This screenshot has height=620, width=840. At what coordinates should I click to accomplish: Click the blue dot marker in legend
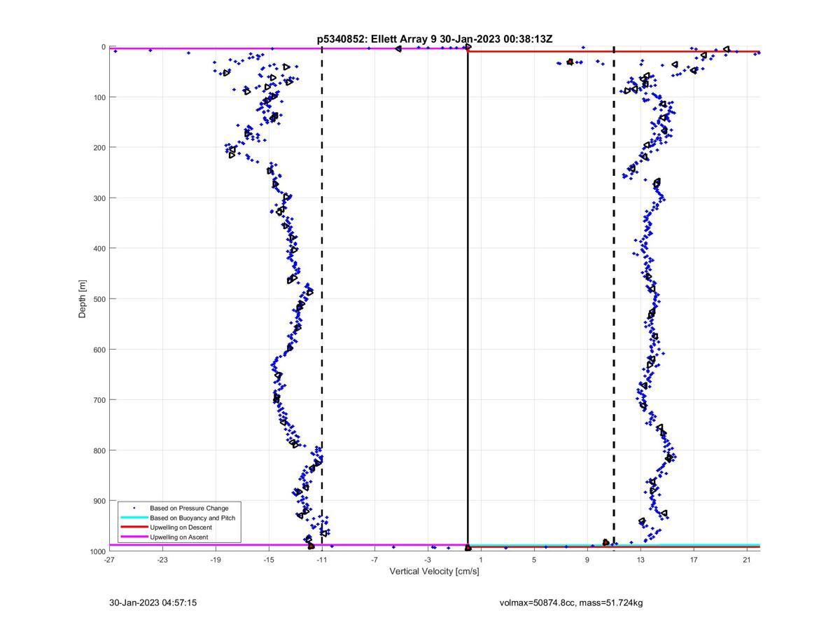pyautogui.click(x=134, y=508)
